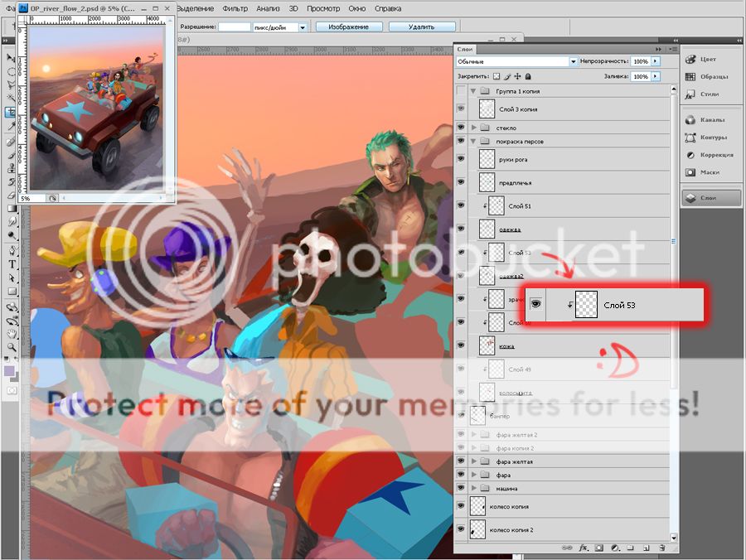Add a layer style with fx icon
Image resolution: width=746 pixels, height=560 pixels.
tap(584, 548)
